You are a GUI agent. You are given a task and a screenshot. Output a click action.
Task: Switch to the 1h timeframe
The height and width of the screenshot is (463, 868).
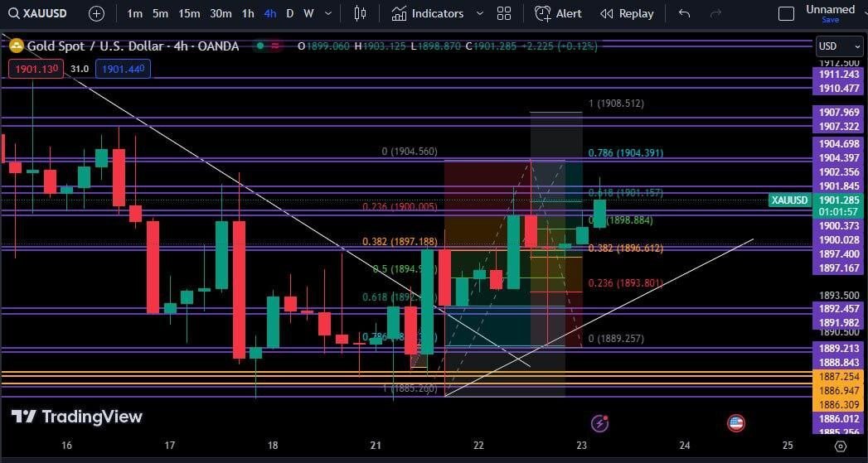[248, 13]
